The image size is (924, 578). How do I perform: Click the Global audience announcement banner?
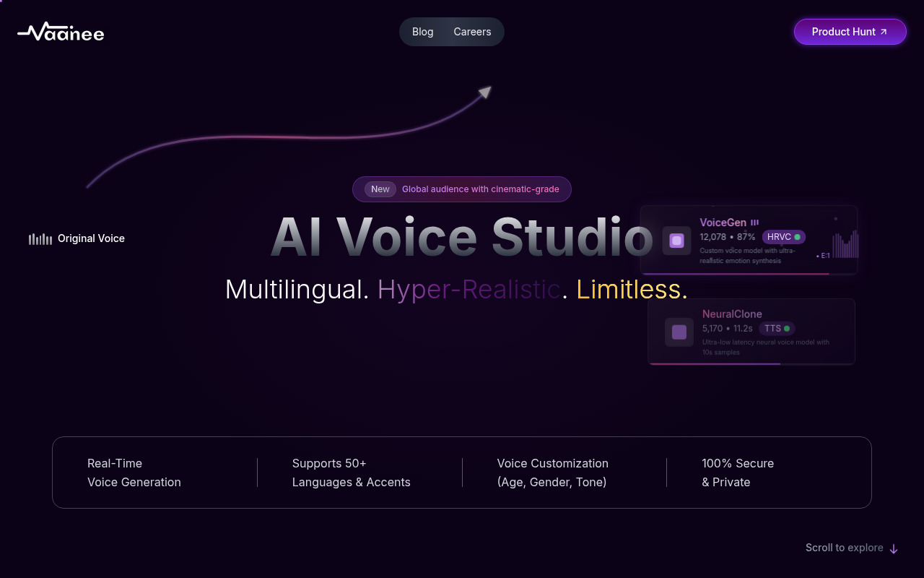(480, 189)
